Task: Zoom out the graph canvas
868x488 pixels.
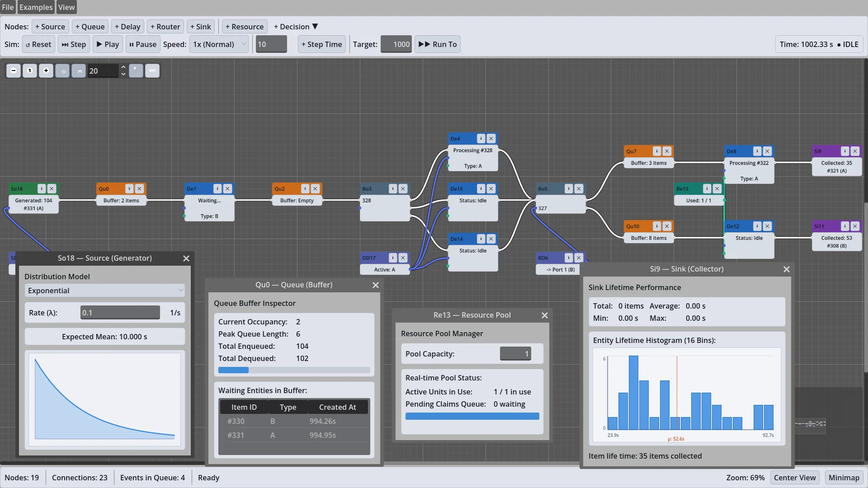Action: click(14, 70)
